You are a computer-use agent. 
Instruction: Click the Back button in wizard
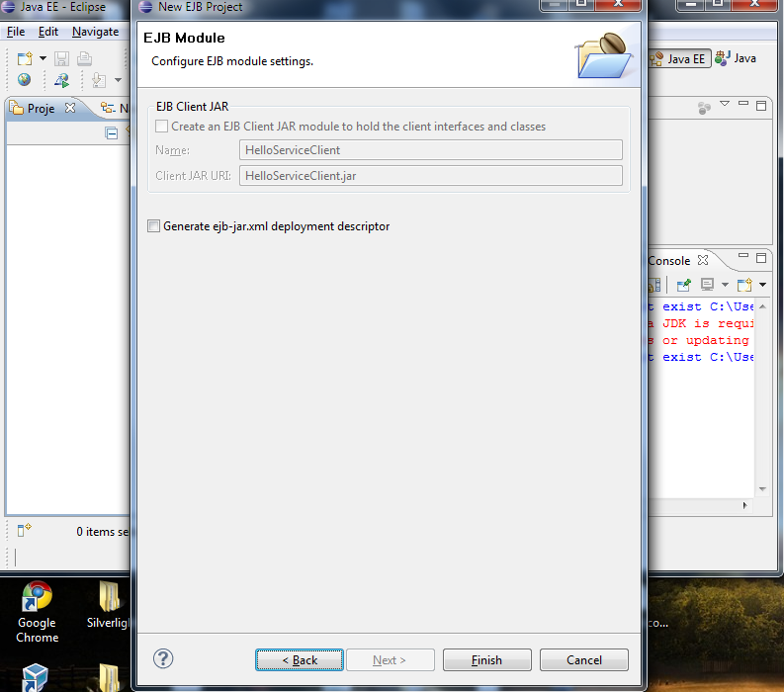300,660
